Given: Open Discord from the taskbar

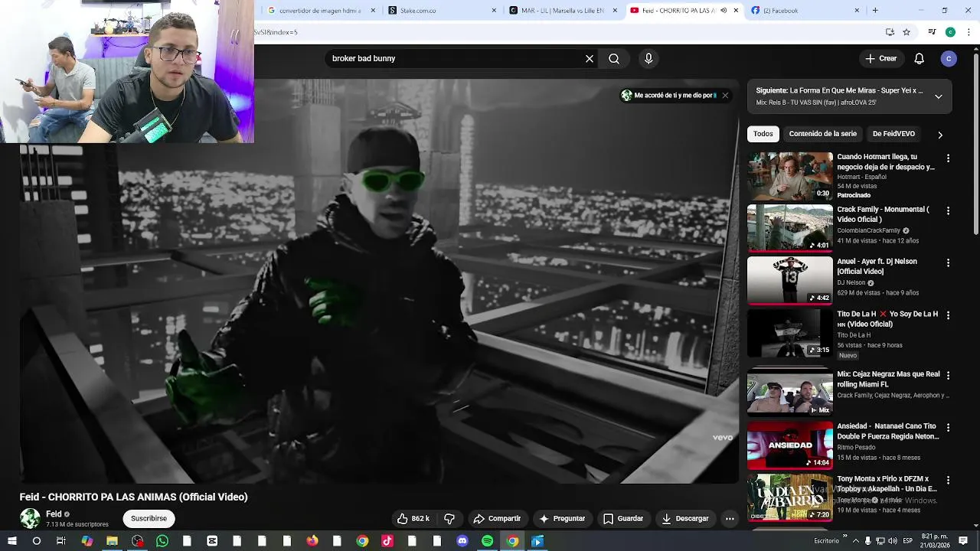Looking at the screenshot, I should pyautogui.click(x=462, y=541).
